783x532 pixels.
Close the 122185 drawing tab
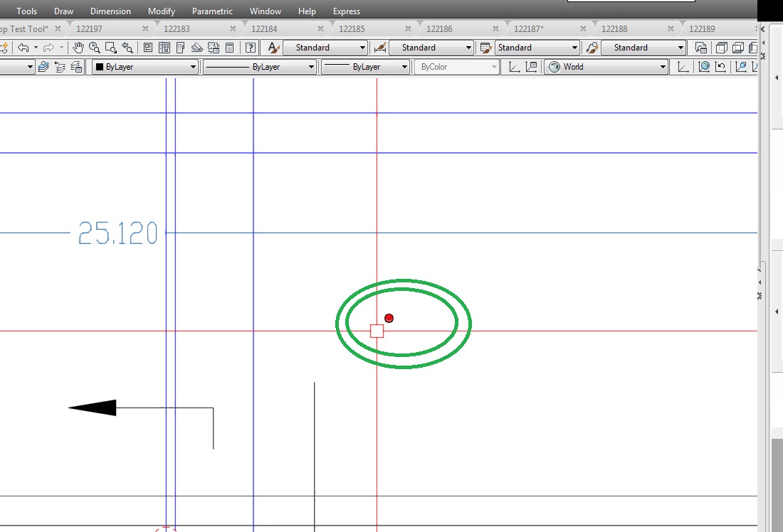(x=408, y=29)
